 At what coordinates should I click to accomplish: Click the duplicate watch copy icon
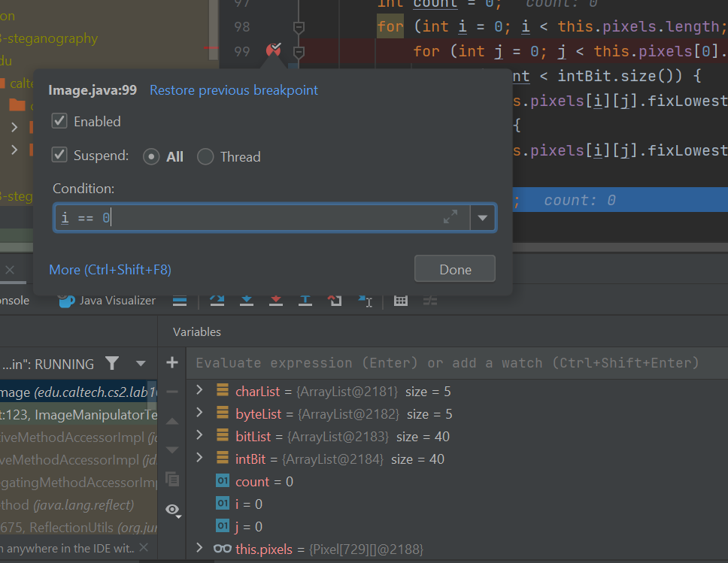point(172,479)
